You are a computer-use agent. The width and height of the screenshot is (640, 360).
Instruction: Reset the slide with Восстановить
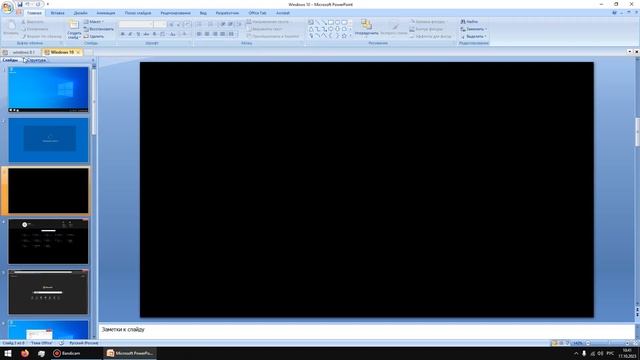[99, 29]
